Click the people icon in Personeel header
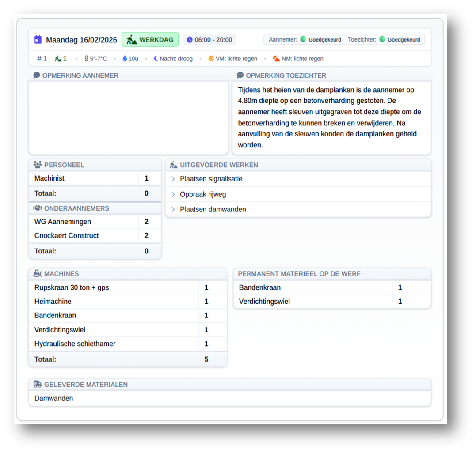 coord(38,165)
